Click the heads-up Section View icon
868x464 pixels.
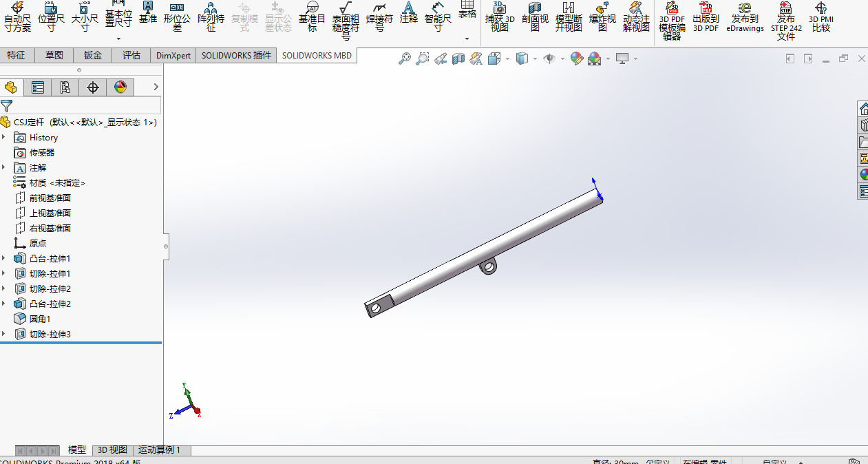pos(458,59)
